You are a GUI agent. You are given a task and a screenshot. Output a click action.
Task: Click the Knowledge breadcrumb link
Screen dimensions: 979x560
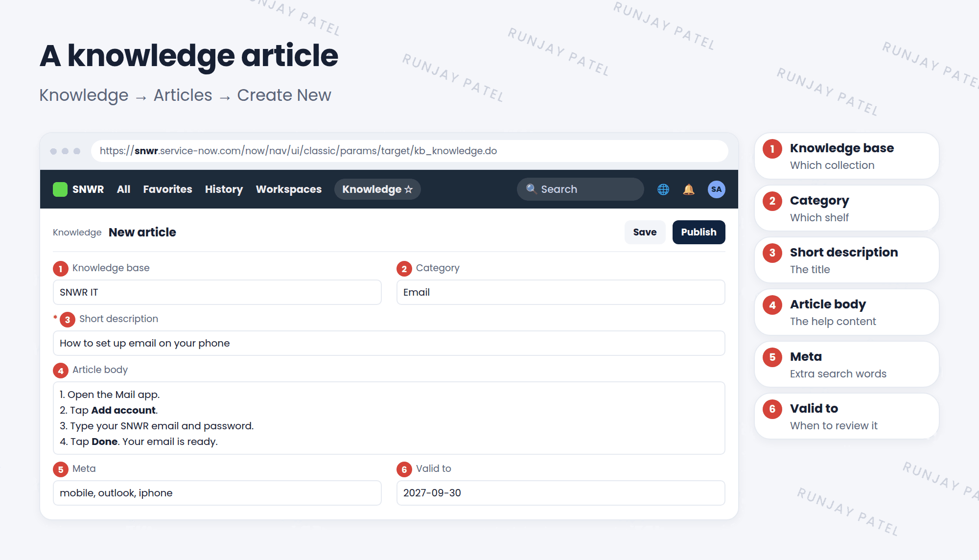tap(77, 233)
